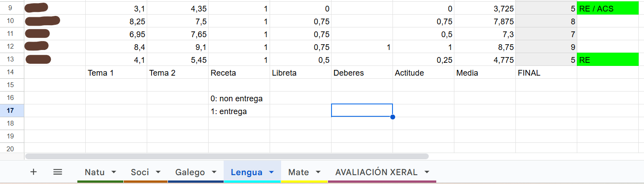Click the Media value 8,75 cell

tap(485, 47)
